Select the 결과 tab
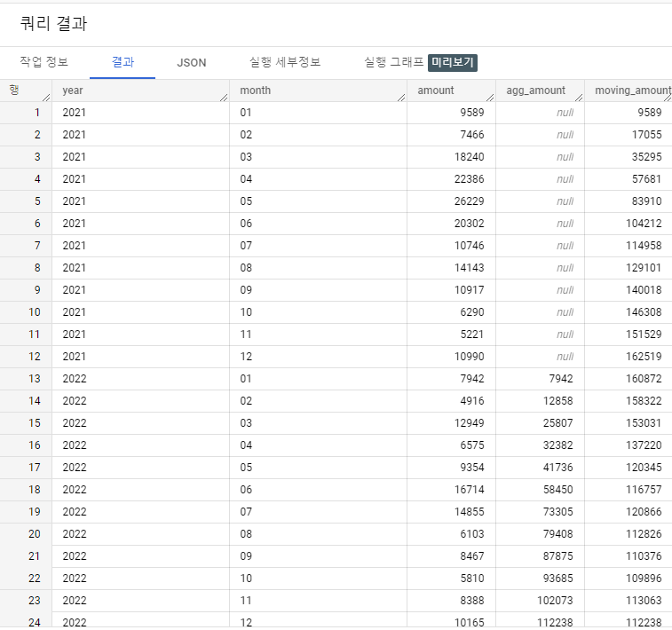Screen dimensions: 672x630 point(123,62)
